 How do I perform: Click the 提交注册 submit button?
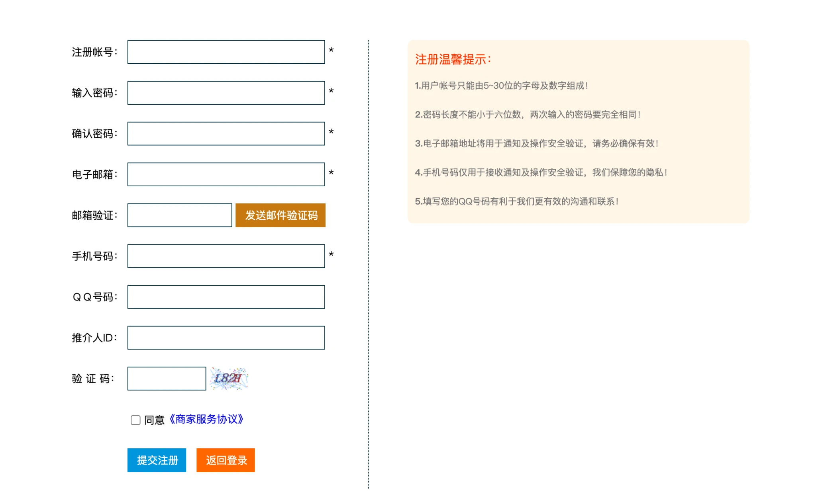tap(157, 460)
